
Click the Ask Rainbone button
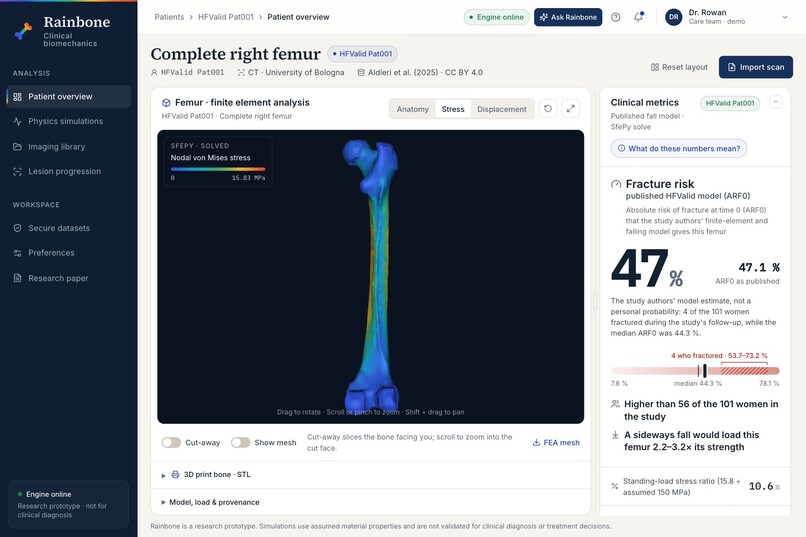click(x=568, y=17)
